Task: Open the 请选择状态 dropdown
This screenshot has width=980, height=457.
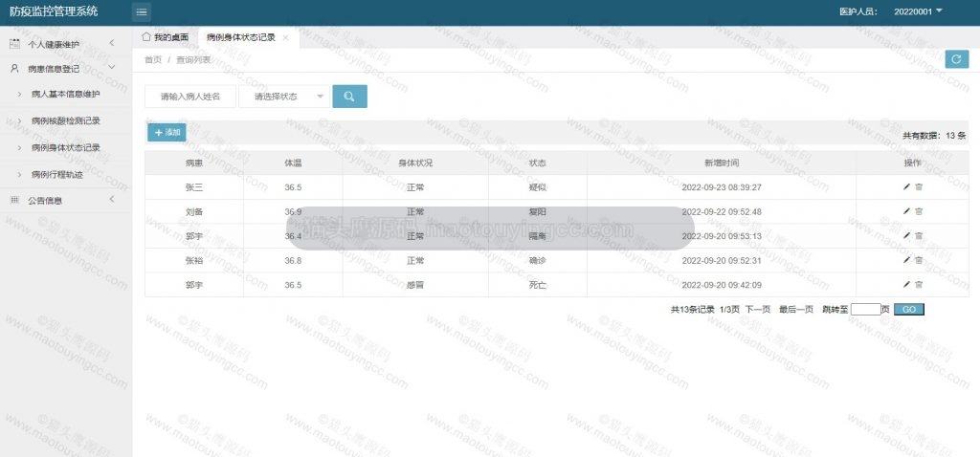Action: [284, 97]
